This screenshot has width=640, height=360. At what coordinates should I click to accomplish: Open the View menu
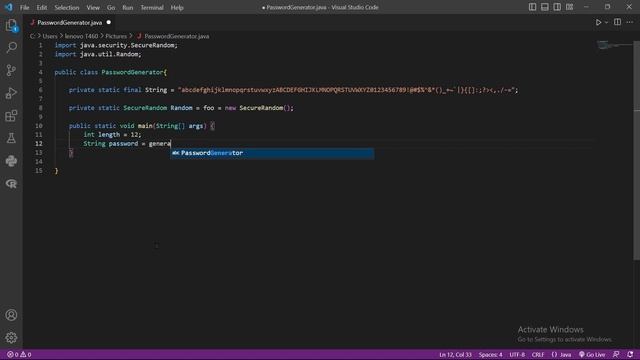pos(93,7)
